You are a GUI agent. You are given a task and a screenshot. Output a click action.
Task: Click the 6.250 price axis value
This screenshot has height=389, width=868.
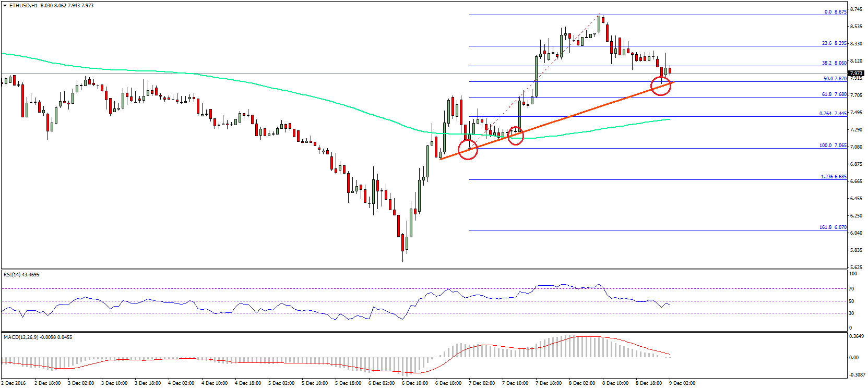(856, 216)
